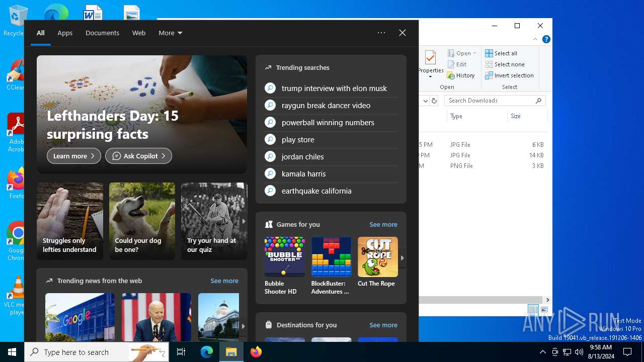Open Try your hand at our quiz
This screenshot has height=362, width=644.
[214, 221]
